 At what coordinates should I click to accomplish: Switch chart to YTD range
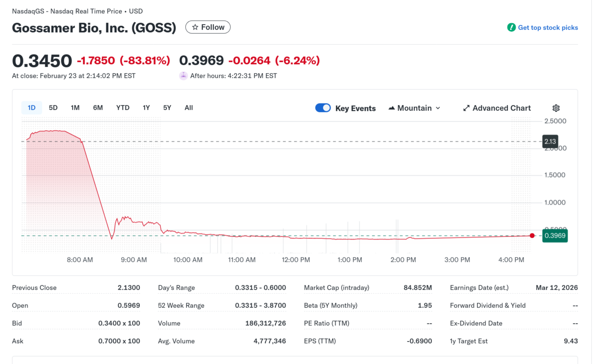pos(123,108)
